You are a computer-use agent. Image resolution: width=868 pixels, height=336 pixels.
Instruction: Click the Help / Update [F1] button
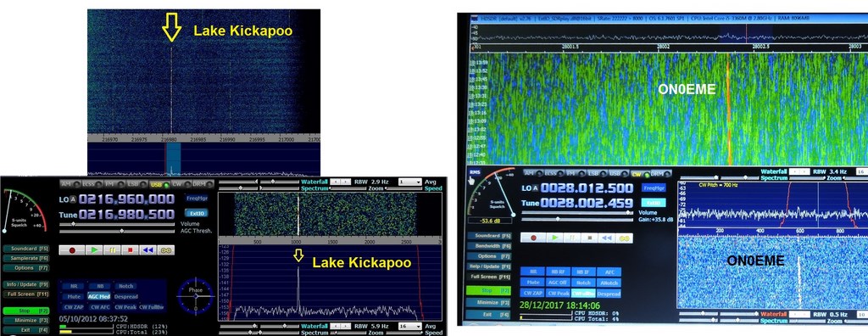(x=489, y=266)
